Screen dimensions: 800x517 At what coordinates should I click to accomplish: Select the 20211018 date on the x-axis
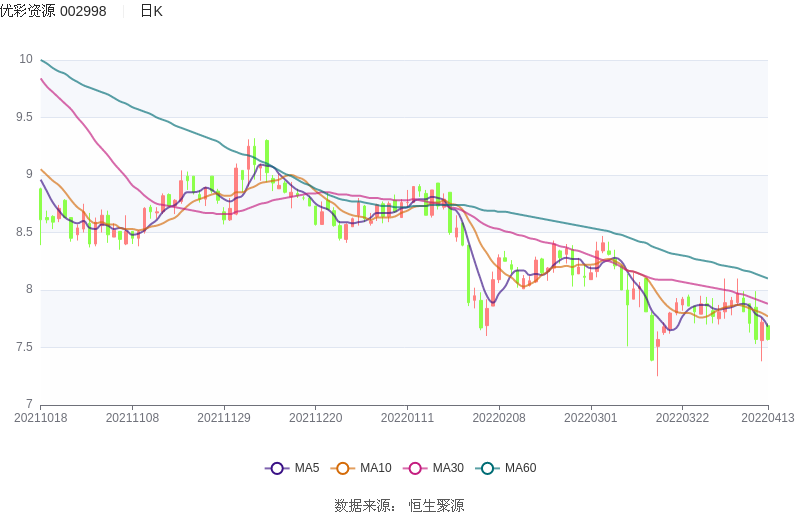coord(41,418)
